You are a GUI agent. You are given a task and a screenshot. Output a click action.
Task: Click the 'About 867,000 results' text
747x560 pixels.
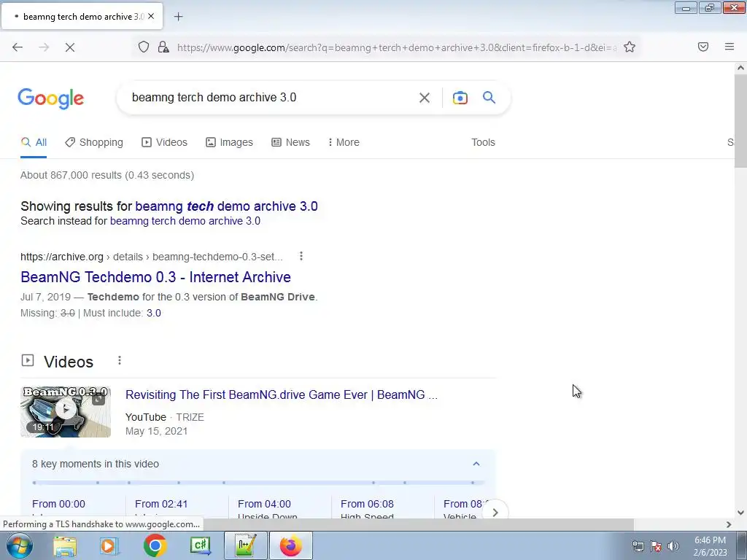click(x=107, y=175)
